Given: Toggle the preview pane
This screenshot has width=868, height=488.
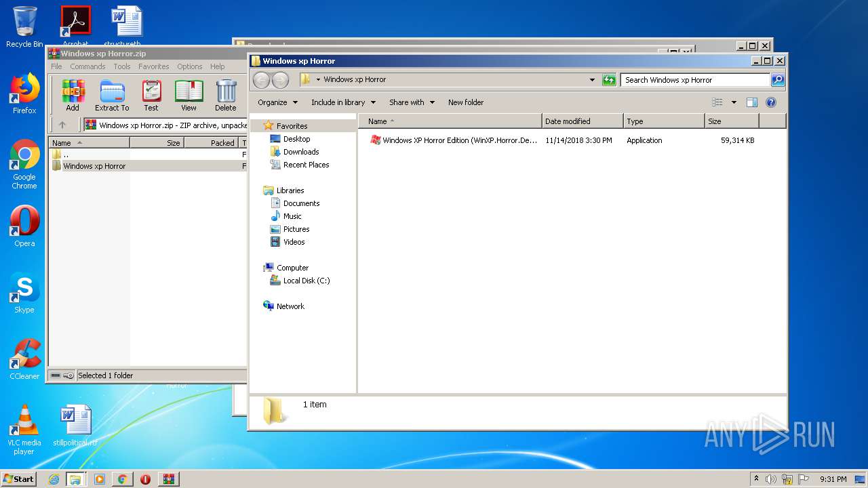Looking at the screenshot, I should point(751,102).
